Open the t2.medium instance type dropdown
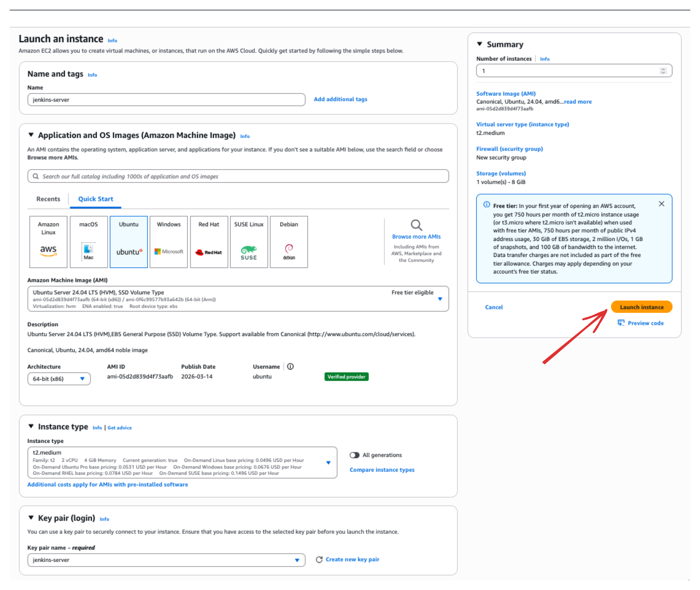Screen dimensions: 700x590 pyautogui.click(x=182, y=463)
